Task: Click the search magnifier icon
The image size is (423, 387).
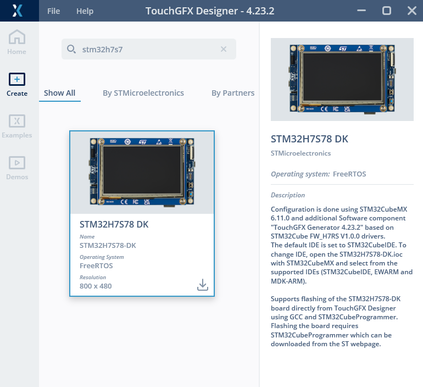Action: 71,49
